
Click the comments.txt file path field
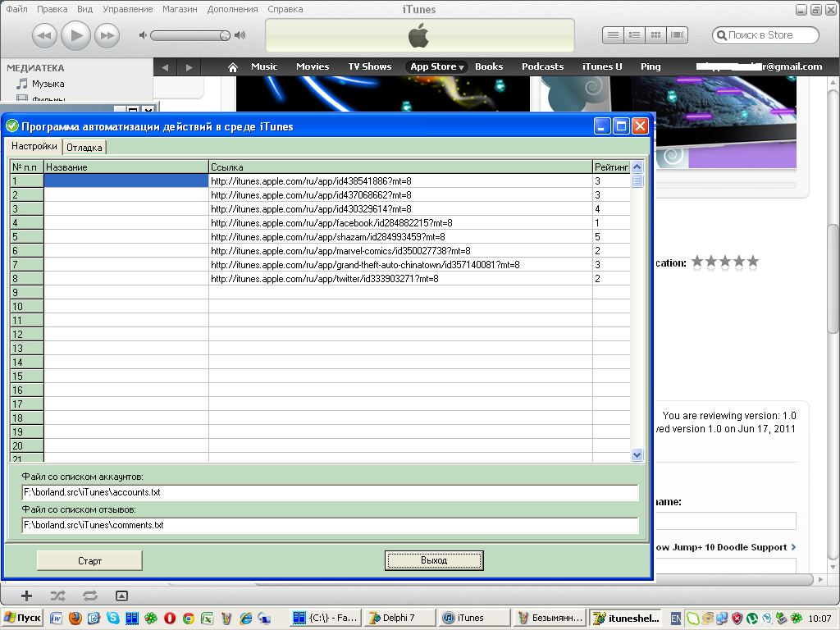click(x=330, y=525)
